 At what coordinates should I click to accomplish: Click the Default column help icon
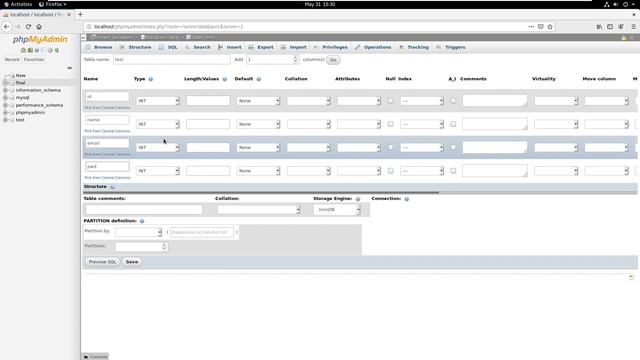tap(259, 79)
